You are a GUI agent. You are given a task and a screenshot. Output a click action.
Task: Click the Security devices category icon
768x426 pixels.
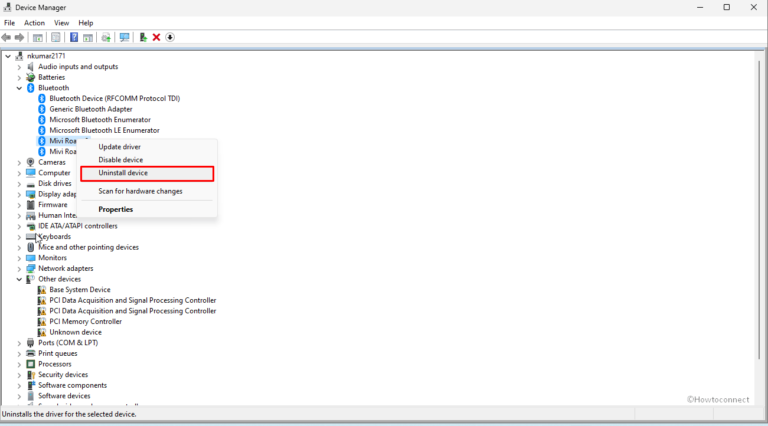click(30, 375)
